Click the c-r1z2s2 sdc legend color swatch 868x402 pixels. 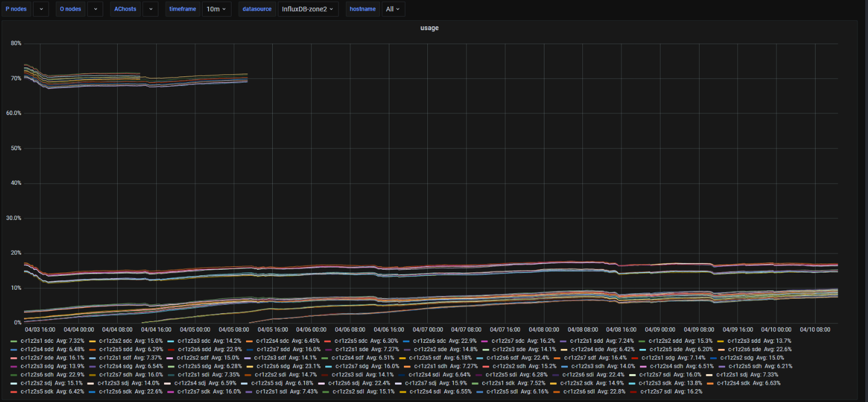coord(92,341)
